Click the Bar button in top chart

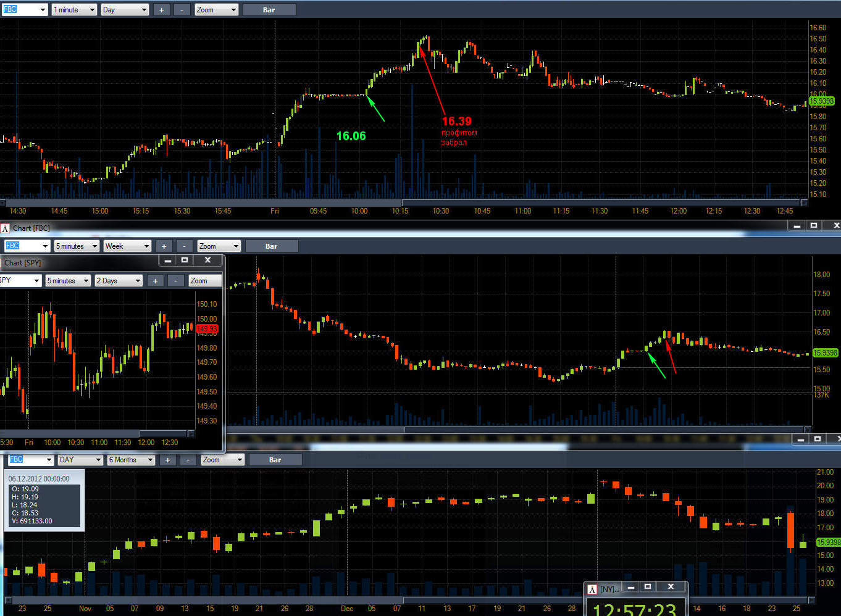[269, 10]
